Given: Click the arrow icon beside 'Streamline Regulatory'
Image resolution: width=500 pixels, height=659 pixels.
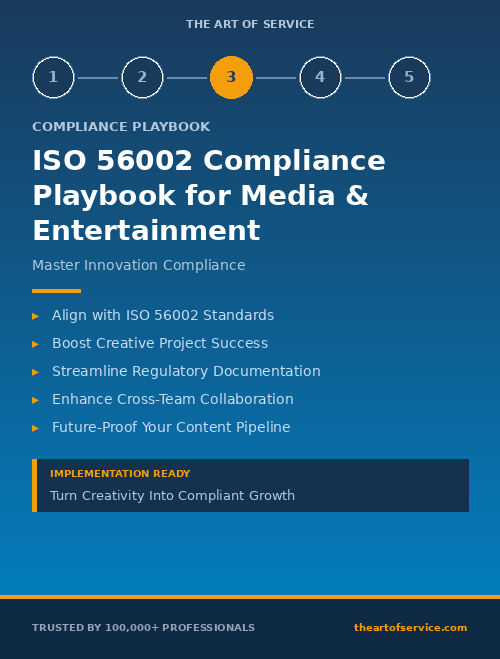Looking at the screenshot, I should (x=35, y=372).
